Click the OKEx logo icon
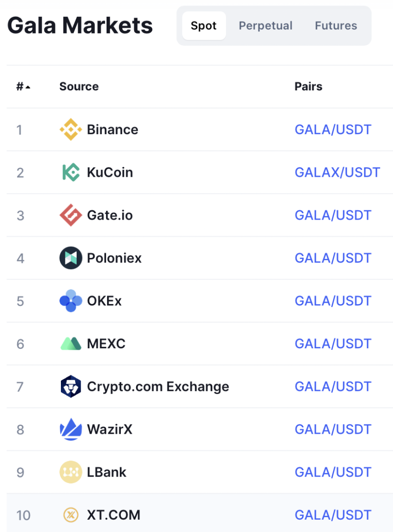Image resolution: width=393 pixels, height=532 pixels. click(x=71, y=301)
